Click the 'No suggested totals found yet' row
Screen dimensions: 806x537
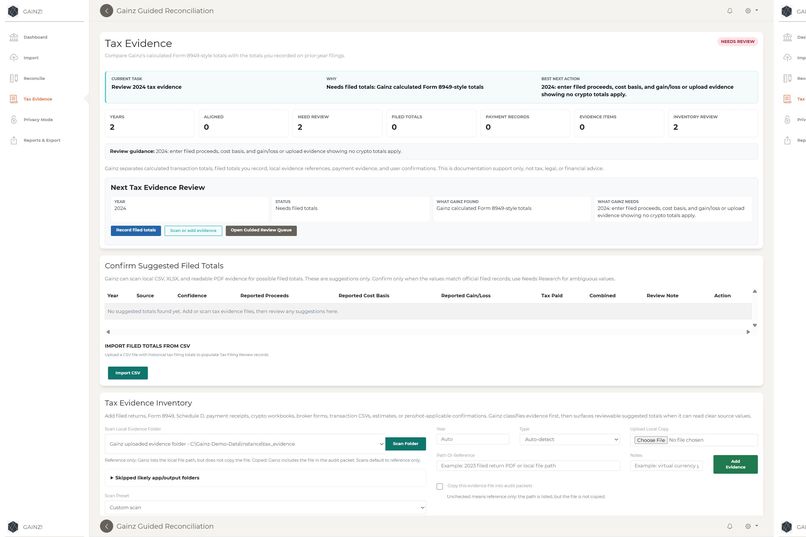pyautogui.click(x=428, y=311)
